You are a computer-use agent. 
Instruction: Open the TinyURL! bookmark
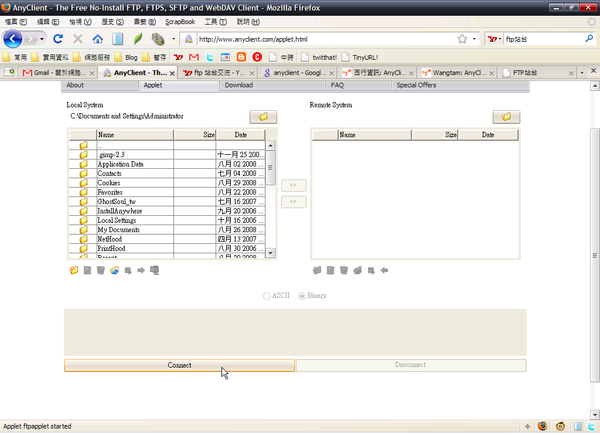(360, 57)
